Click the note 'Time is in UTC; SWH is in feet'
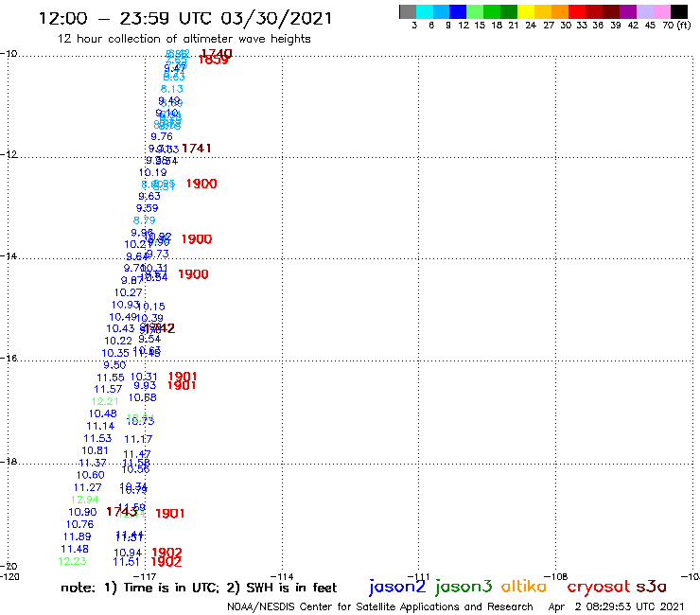The image size is (700, 615). (x=199, y=588)
